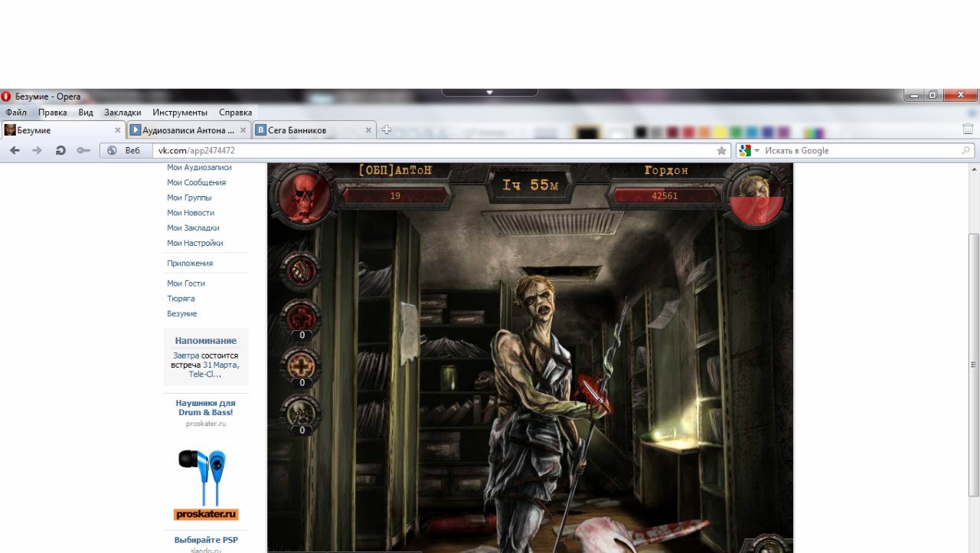The image size is (980, 553).
Task: Click the Завтра reminder link
Action: pyautogui.click(x=186, y=355)
